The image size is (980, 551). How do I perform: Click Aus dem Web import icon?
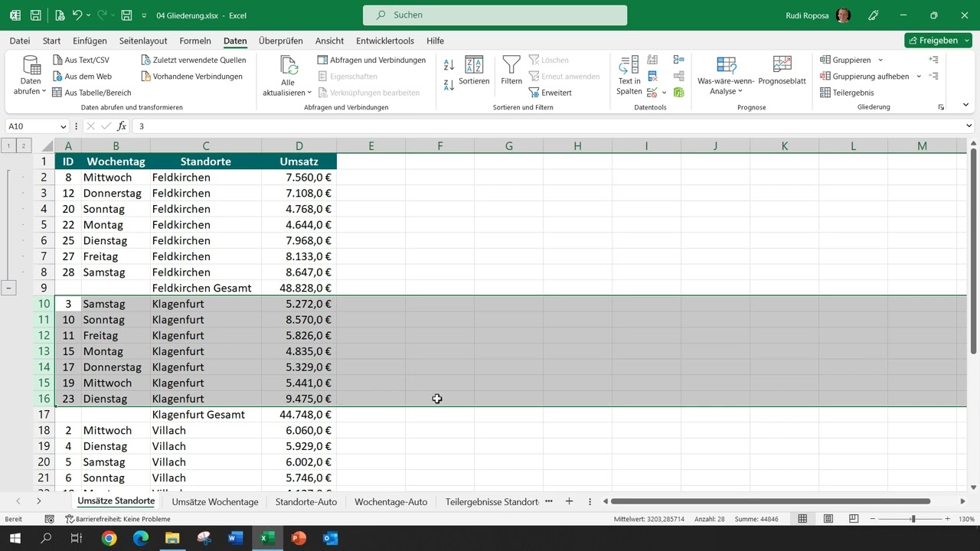pos(57,77)
